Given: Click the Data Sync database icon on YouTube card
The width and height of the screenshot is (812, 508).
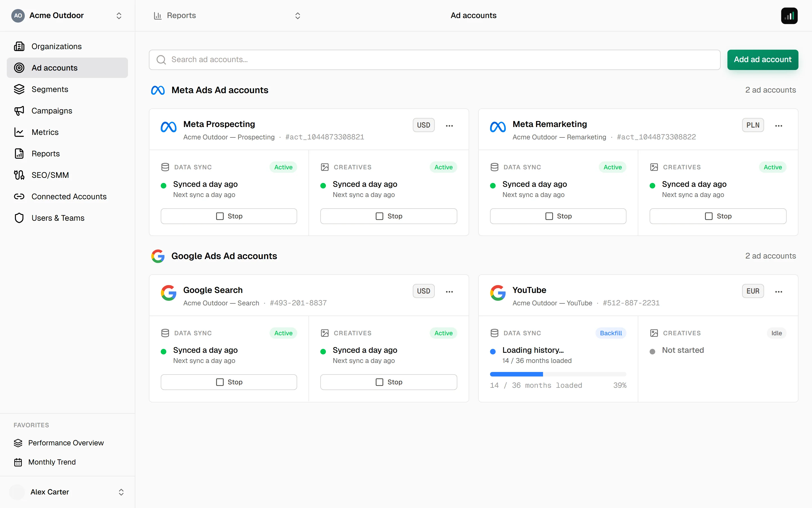Looking at the screenshot, I should pyautogui.click(x=494, y=333).
